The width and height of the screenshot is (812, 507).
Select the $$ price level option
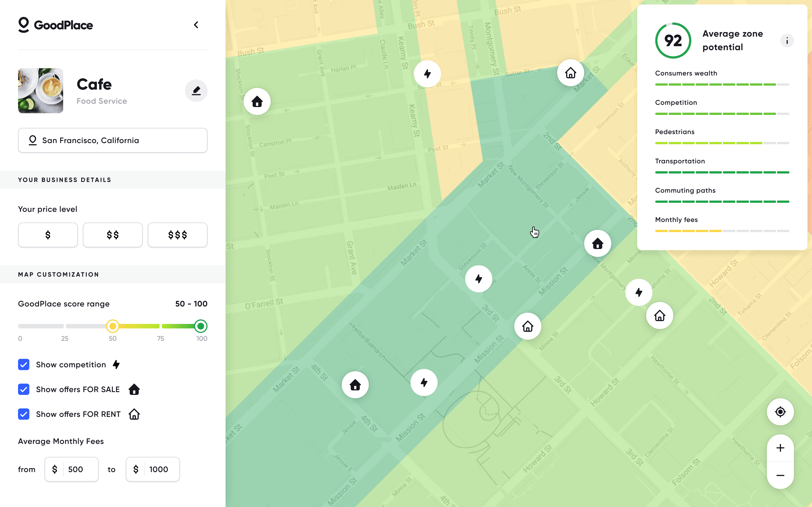coord(113,234)
